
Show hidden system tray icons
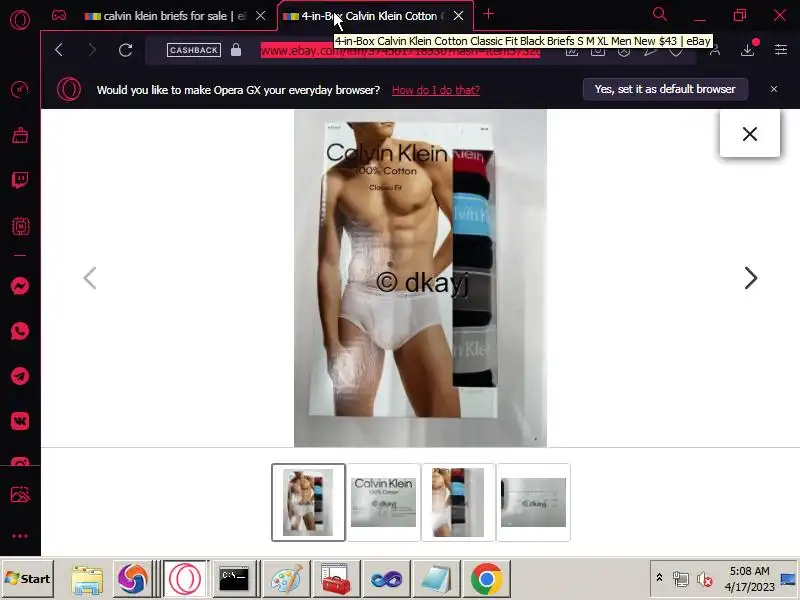tap(659, 578)
